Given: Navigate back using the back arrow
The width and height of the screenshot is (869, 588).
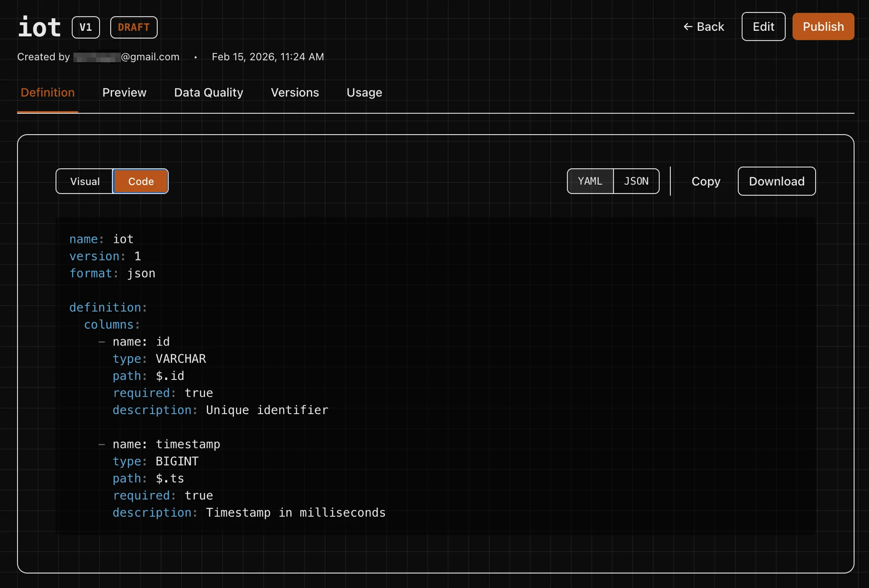Looking at the screenshot, I should click(x=704, y=27).
